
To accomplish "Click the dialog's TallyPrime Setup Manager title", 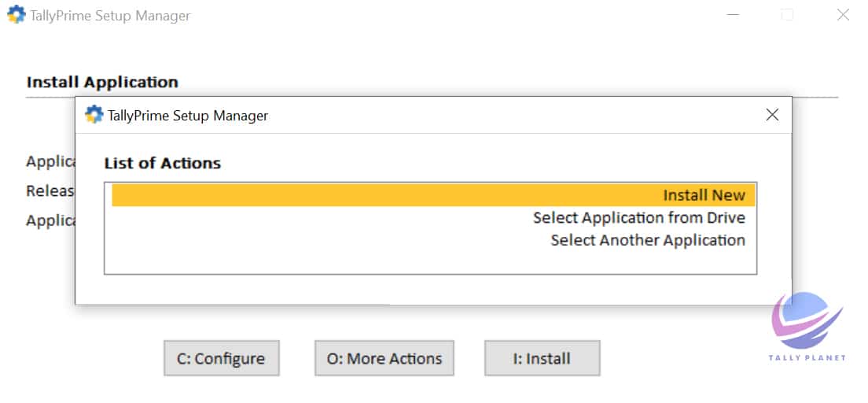I will (x=188, y=116).
